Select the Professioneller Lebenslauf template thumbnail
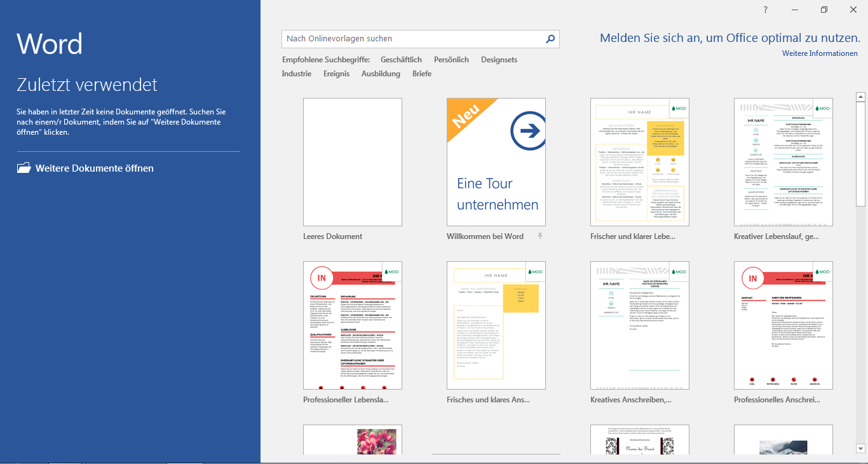Image resolution: width=868 pixels, height=464 pixels. [x=353, y=325]
